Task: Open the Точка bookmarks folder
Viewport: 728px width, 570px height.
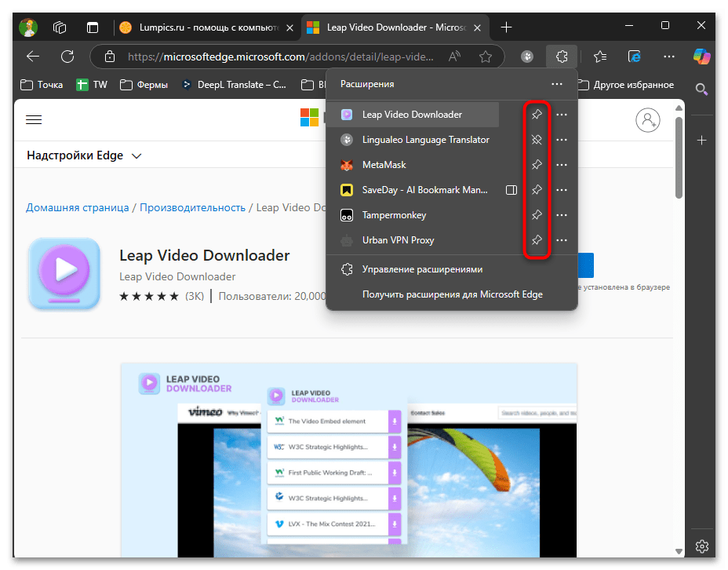Action: 42,85
